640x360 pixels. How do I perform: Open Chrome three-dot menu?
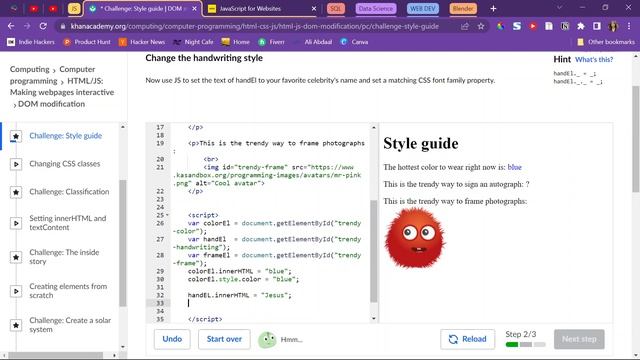click(x=629, y=26)
